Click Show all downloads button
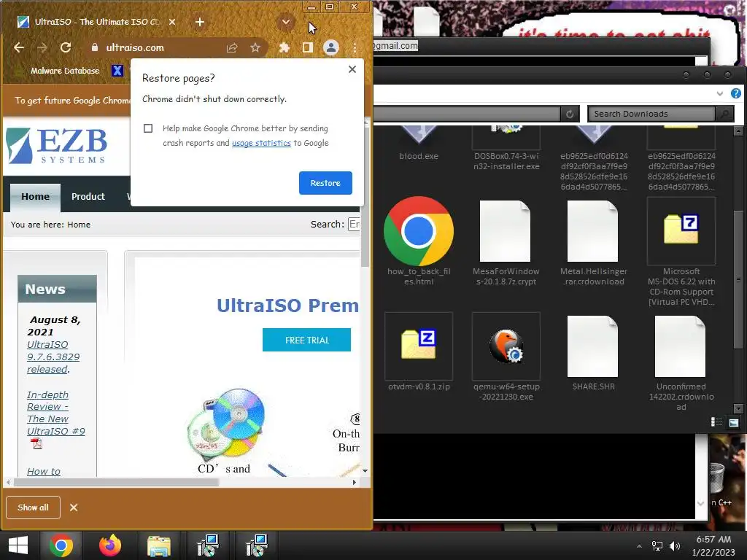747x560 pixels. pos(34,507)
